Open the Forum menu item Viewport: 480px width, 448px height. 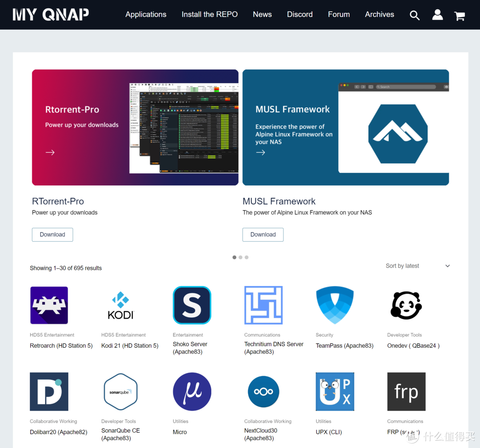click(339, 14)
